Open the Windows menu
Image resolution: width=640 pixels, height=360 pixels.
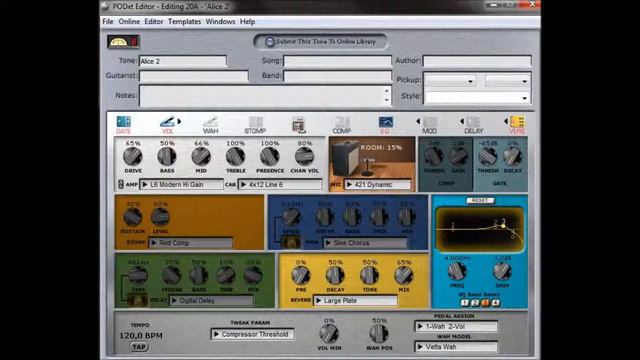tap(220, 22)
